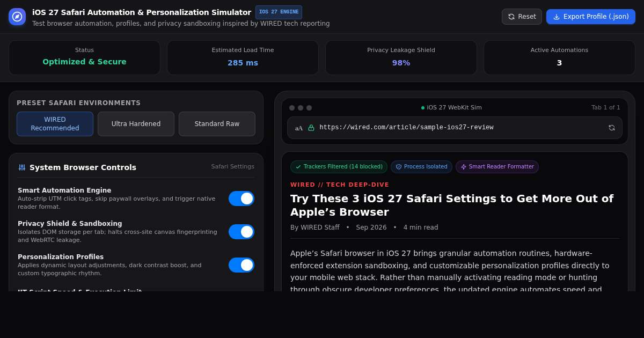
Task: Click the green padlock icon in address bar
Action: pyautogui.click(x=311, y=128)
